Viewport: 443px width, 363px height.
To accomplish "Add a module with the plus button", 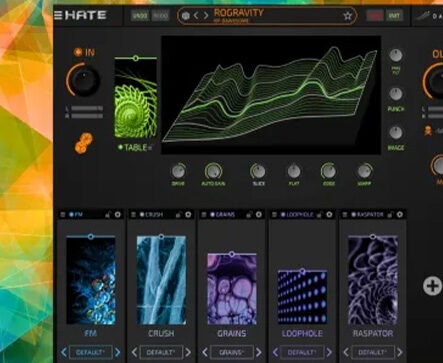I will 432,286.
